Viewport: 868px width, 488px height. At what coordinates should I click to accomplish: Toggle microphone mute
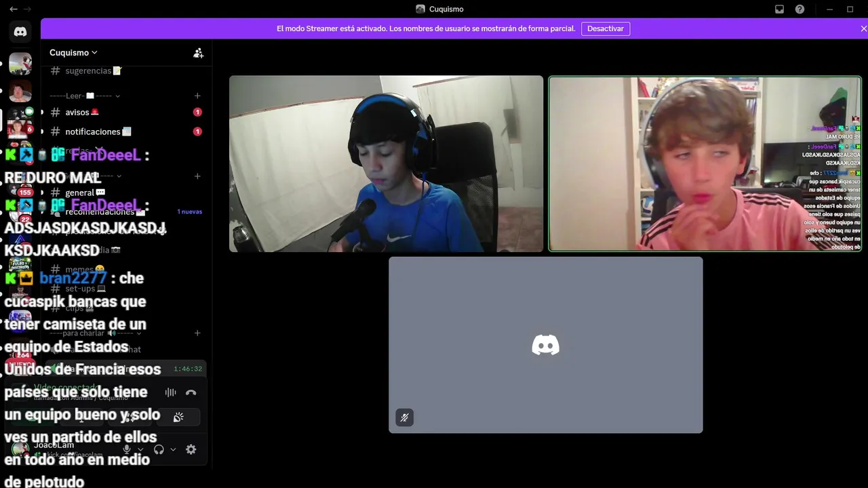pyautogui.click(x=127, y=449)
